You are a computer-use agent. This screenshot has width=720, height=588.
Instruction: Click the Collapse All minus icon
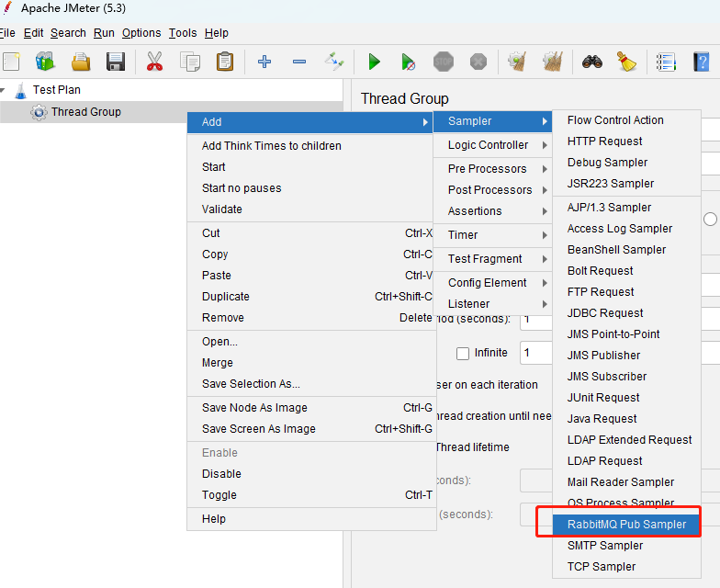(x=299, y=62)
